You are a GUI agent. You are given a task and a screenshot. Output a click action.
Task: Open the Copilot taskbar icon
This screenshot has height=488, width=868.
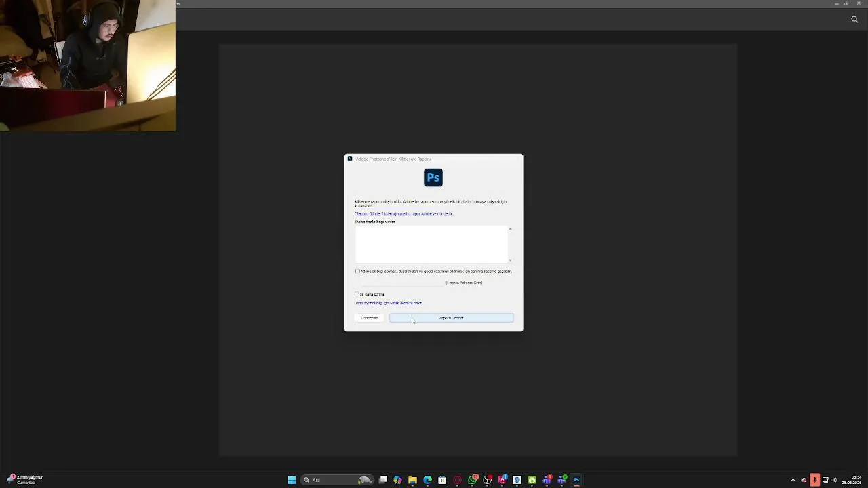point(397,480)
